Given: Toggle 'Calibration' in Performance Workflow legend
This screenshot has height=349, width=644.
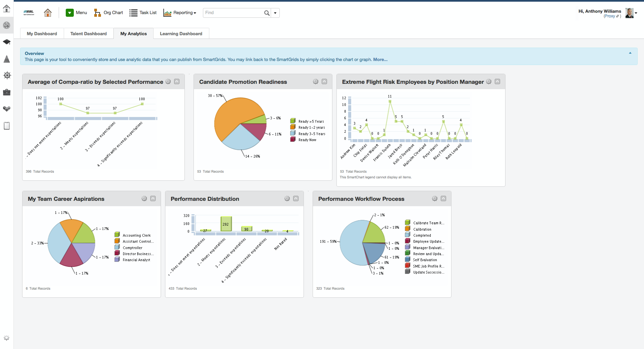Looking at the screenshot, I should coord(422,229).
